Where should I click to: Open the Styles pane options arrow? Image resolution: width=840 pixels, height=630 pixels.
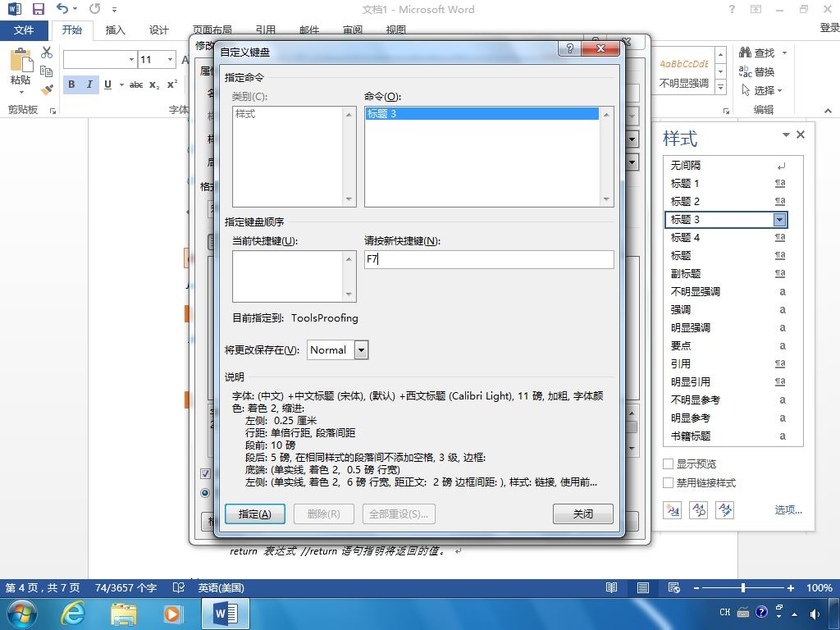pos(786,135)
